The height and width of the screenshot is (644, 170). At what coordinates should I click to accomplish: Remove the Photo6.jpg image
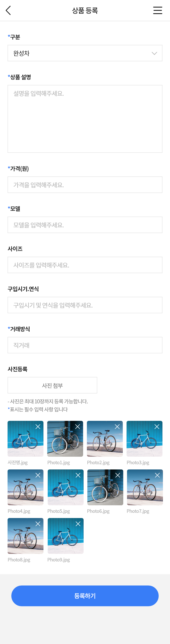point(118,475)
